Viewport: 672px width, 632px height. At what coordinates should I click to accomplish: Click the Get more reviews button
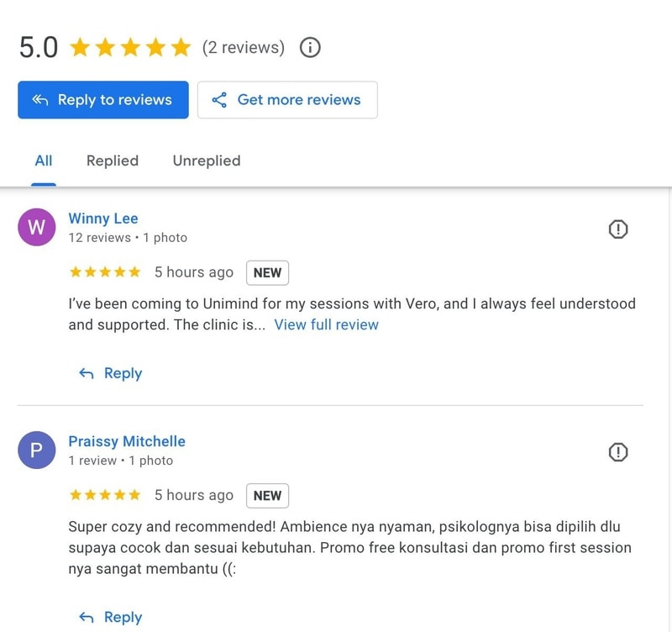point(287,100)
